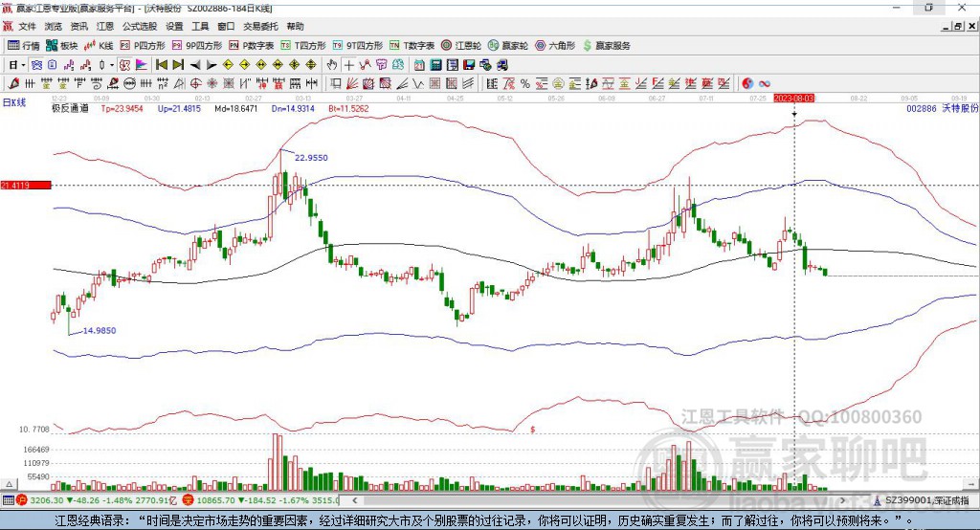Open the 文件 menu
This screenshot has width=980, height=530.
tap(27, 26)
